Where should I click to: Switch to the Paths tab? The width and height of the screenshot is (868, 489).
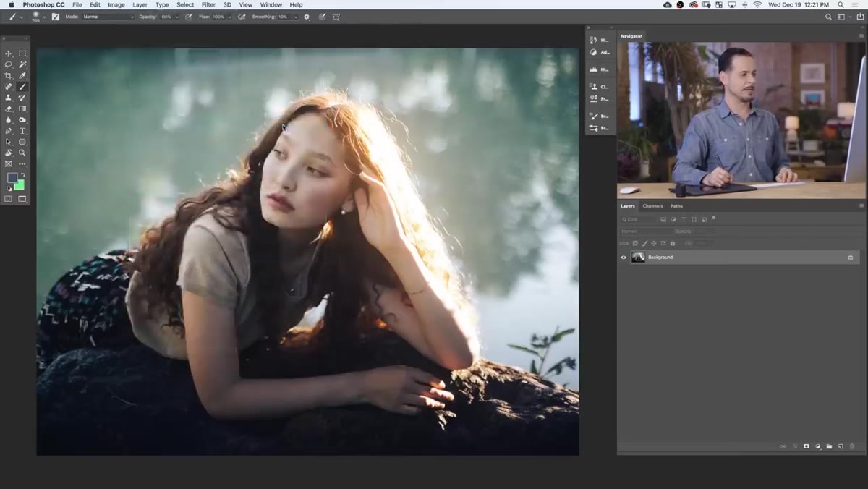(x=676, y=206)
